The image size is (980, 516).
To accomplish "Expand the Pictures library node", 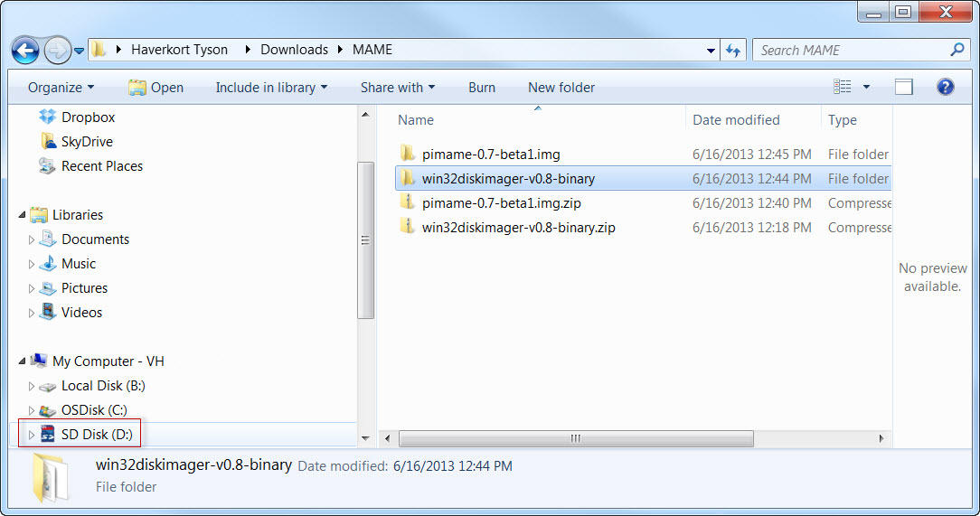I will 32,288.
